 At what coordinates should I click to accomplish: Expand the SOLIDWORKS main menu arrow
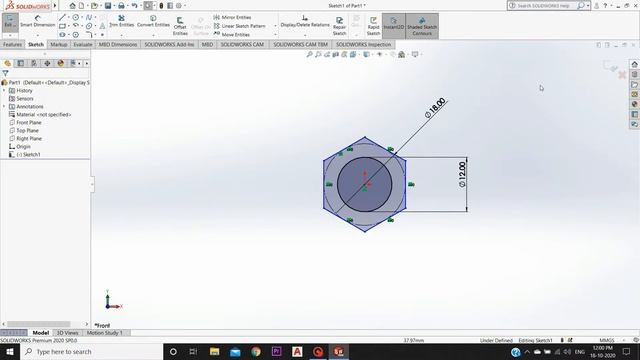click(55, 6)
